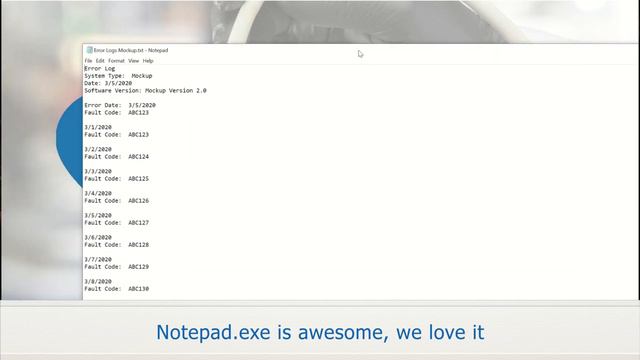Click the standalone '3/5/2020' date above ABC127
Image resolution: width=640 pixels, height=360 pixels.
(98, 216)
